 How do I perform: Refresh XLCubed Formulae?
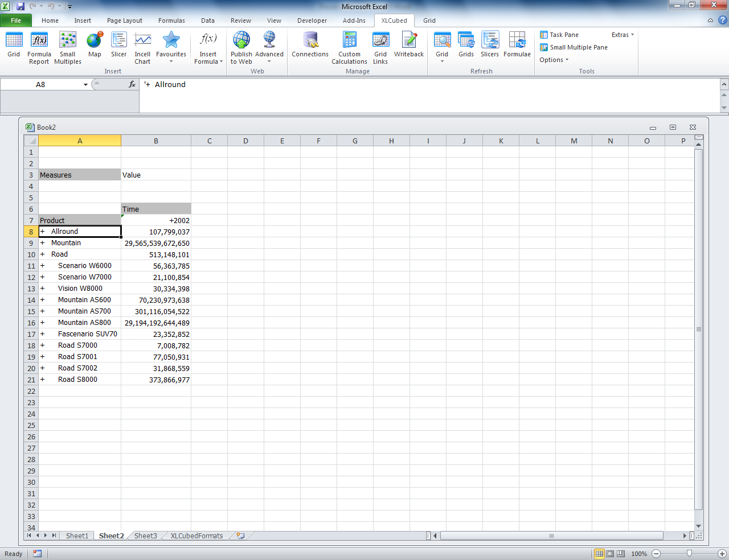pyautogui.click(x=517, y=45)
